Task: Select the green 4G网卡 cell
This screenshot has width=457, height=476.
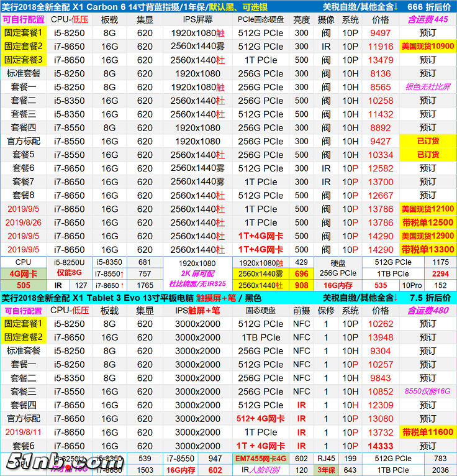Action: [x=24, y=274]
